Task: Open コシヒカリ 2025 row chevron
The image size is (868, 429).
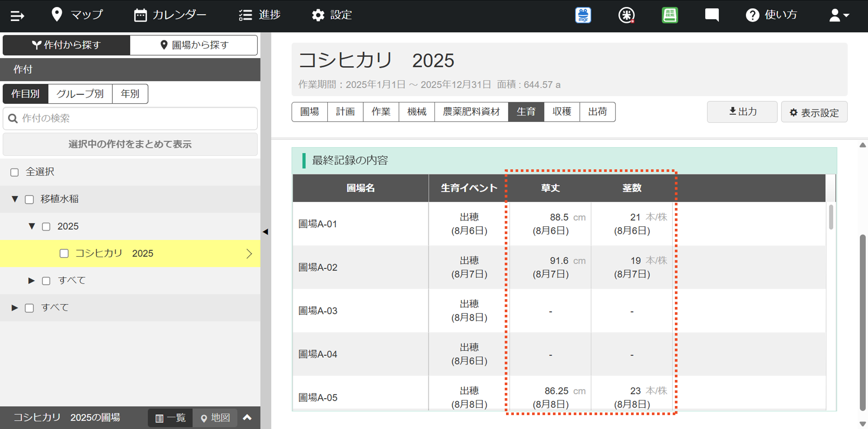Action: click(x=249, y=254)
